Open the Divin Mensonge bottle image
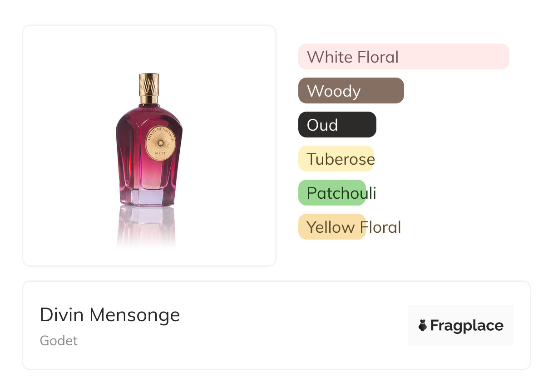 [x=149, y=145]
